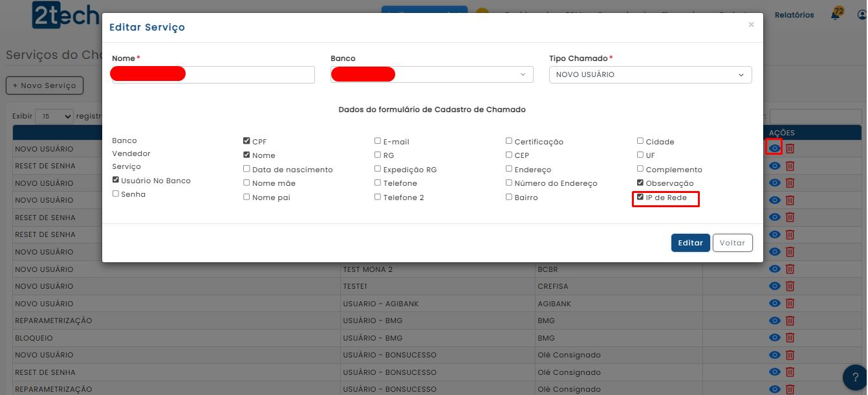Open the user profile icon in top bar
This screenshot has width=868, height=395.
(x=862, y=16)
